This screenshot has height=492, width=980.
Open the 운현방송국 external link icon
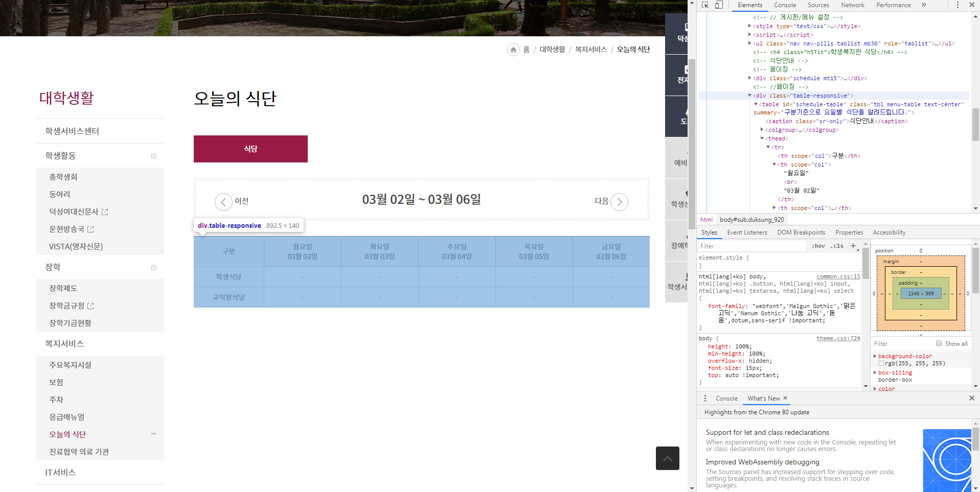point(90,229)
